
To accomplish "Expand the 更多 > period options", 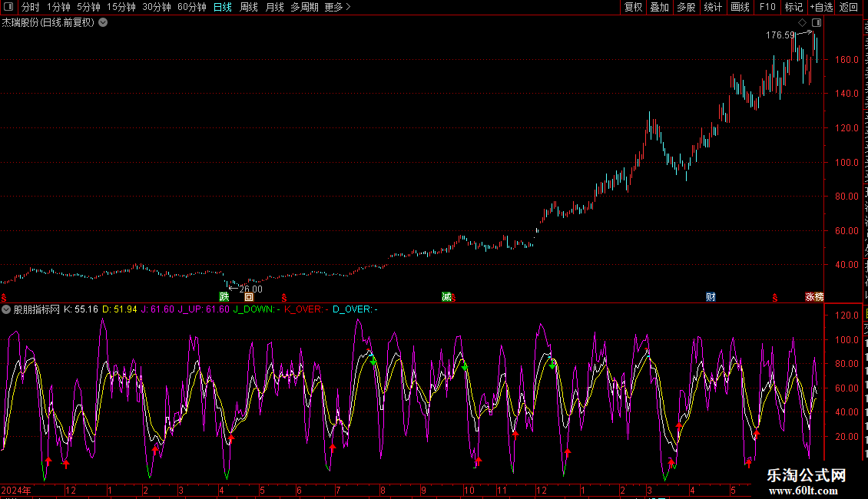I will 338,7.
